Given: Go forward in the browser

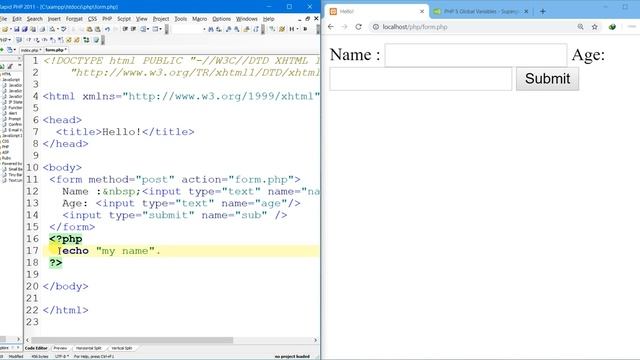Looking at the screenshot, I should point(344,27).
